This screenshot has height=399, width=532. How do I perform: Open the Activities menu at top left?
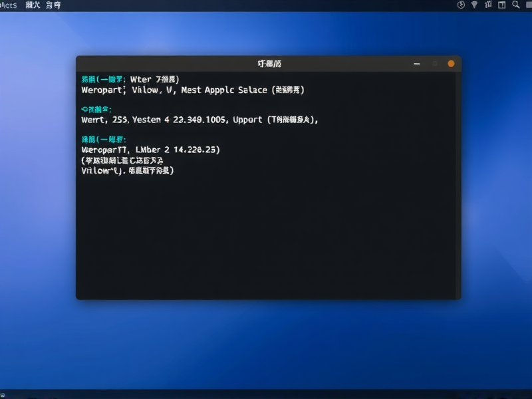[x=10, y=5]
